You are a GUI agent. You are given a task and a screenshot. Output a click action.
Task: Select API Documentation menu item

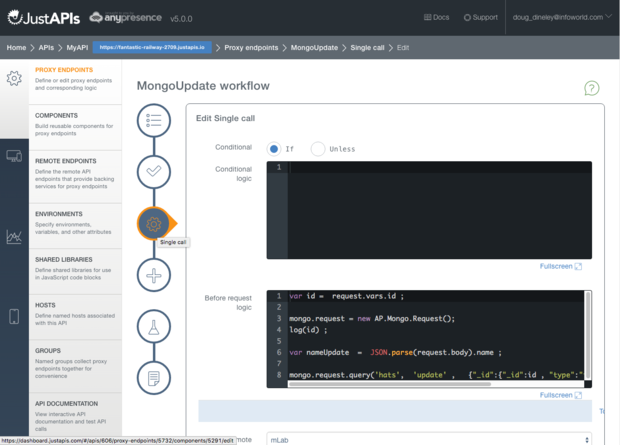coord(75,415)
